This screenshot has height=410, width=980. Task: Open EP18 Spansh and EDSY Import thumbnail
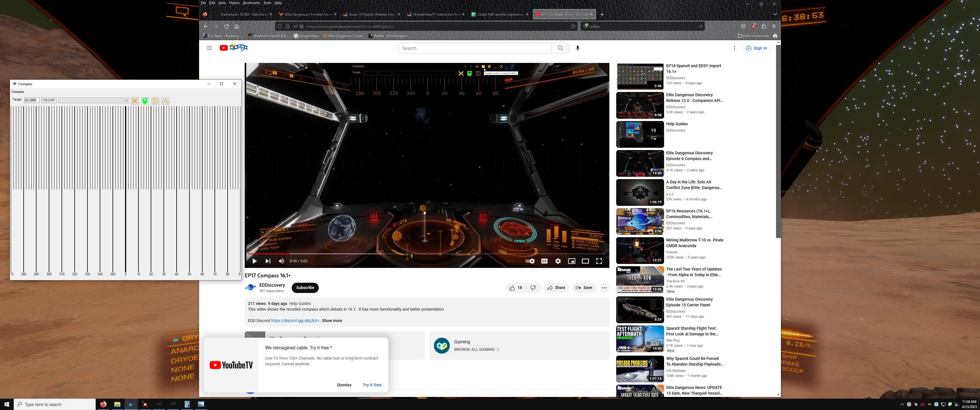[x=640, y=76]
